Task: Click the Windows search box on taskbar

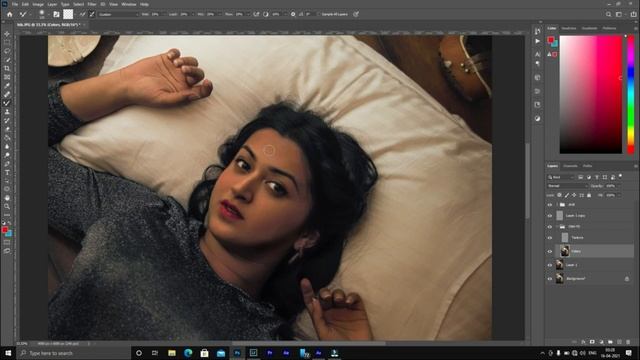Action: 73,353
